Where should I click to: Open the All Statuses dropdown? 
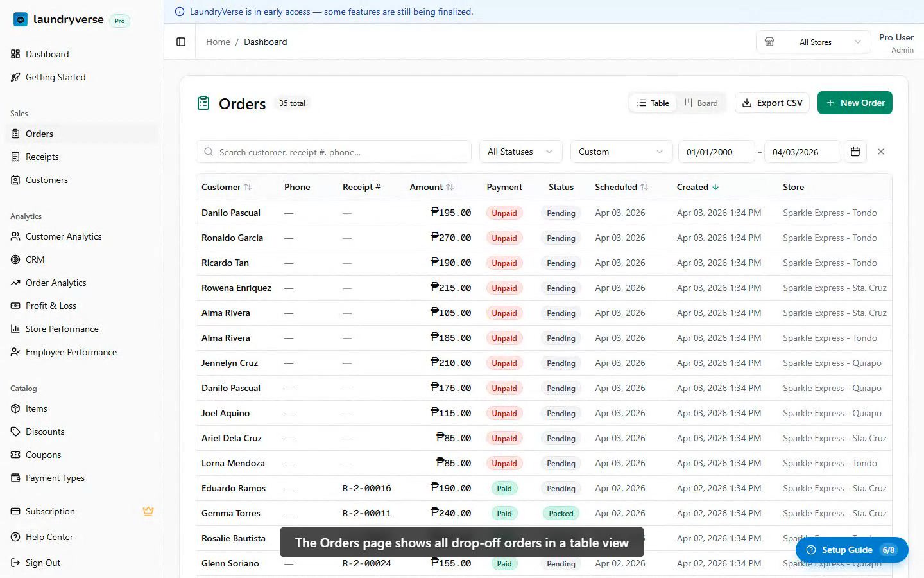(x=520, y=152)
